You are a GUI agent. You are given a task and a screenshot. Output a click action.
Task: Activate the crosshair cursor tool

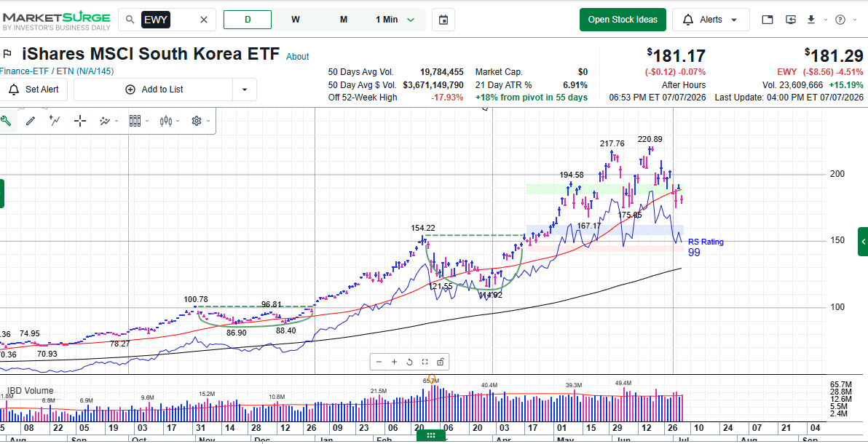80,121
